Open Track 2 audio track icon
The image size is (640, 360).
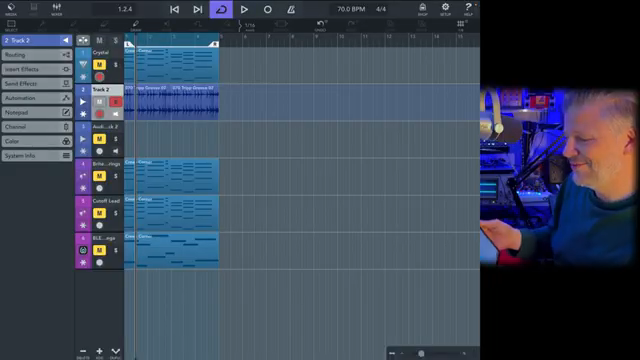pyautogui.click(x=83, y=102)
